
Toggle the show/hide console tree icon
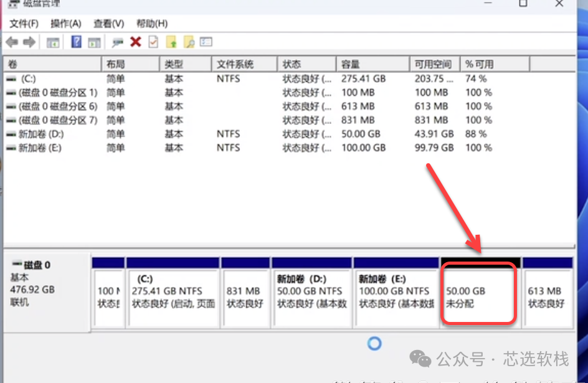click(x=53, y=42)
